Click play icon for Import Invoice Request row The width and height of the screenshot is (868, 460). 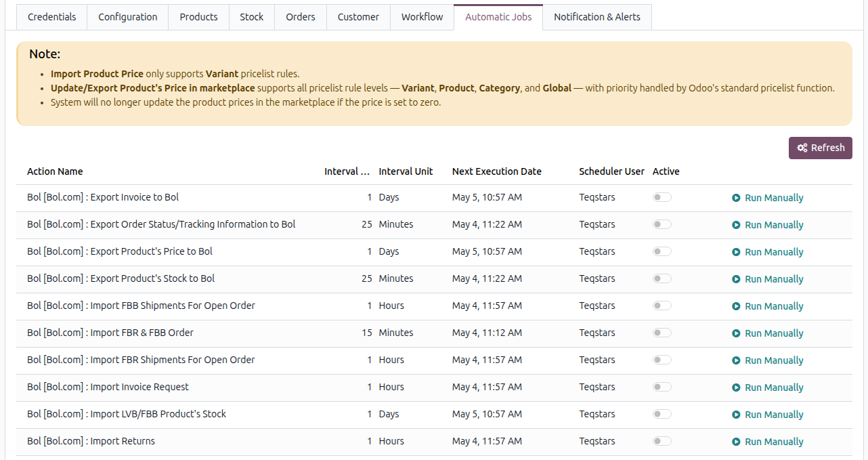(736, 388)
